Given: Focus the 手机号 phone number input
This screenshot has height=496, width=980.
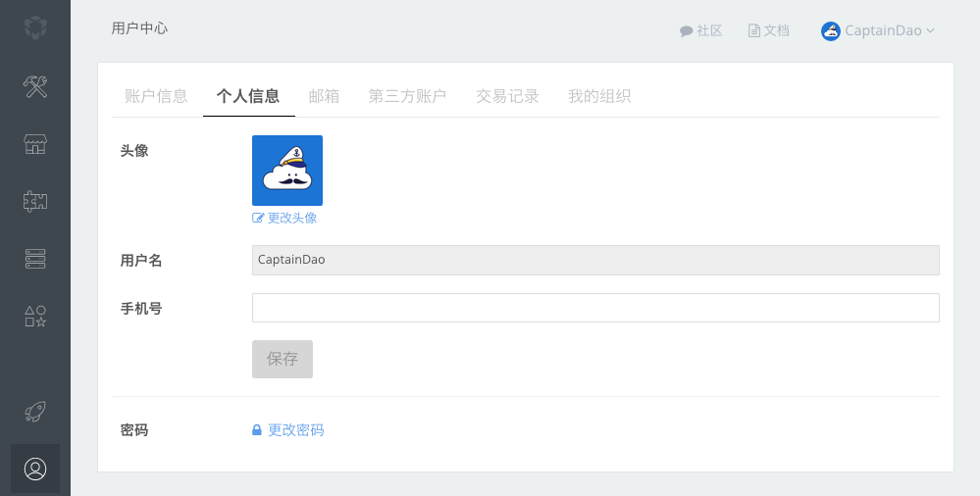Looking at the screenshot, I should [x=595, y=308].
